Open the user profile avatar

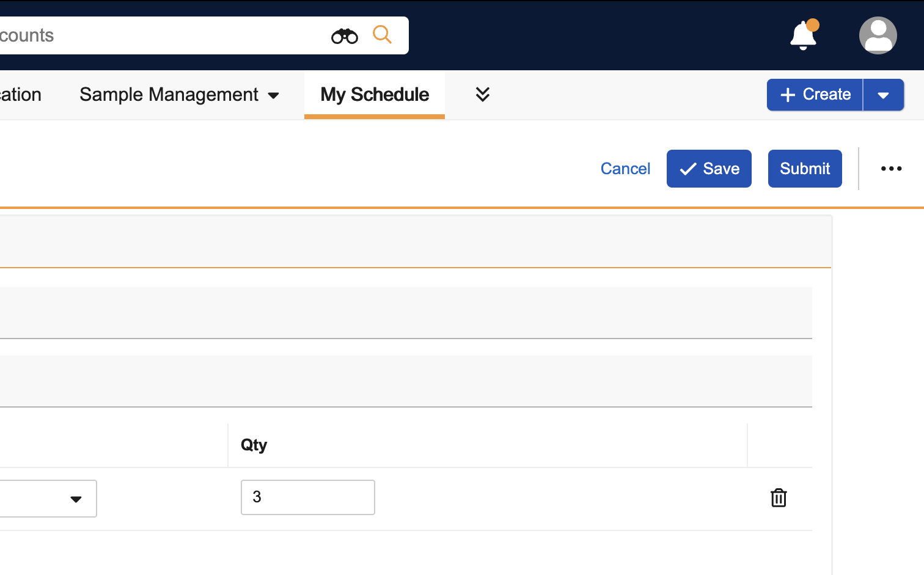(878, 35)
